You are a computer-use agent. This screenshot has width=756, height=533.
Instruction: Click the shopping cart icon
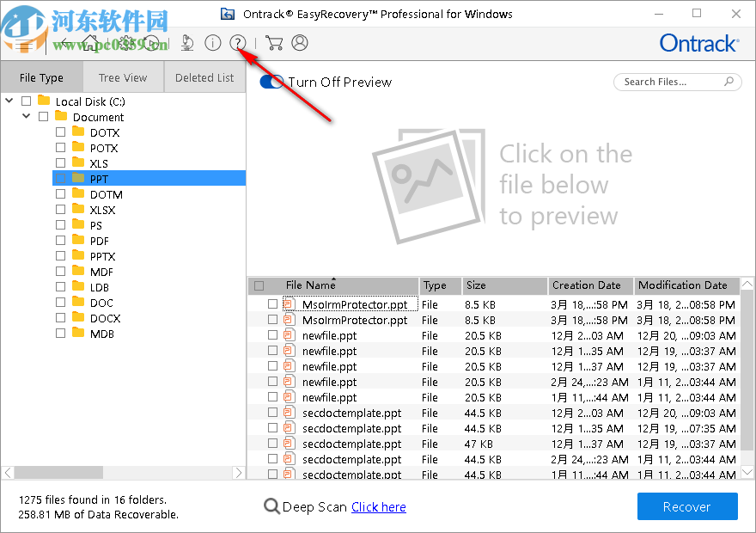(x=274, y=42)
